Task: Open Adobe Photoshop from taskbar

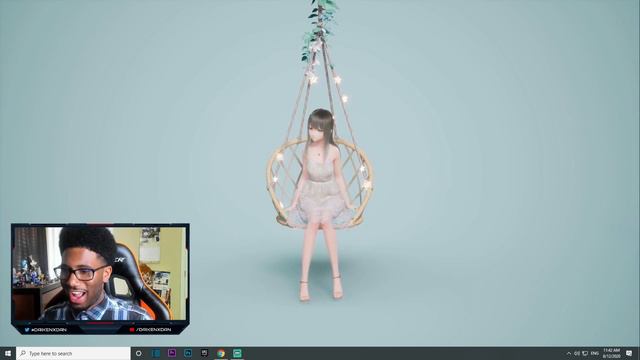Action: tap(188, 353)
